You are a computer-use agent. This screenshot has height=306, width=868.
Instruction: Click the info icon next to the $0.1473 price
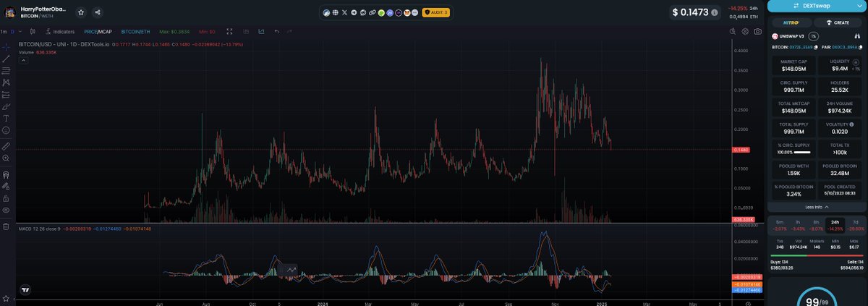[715, 12]
